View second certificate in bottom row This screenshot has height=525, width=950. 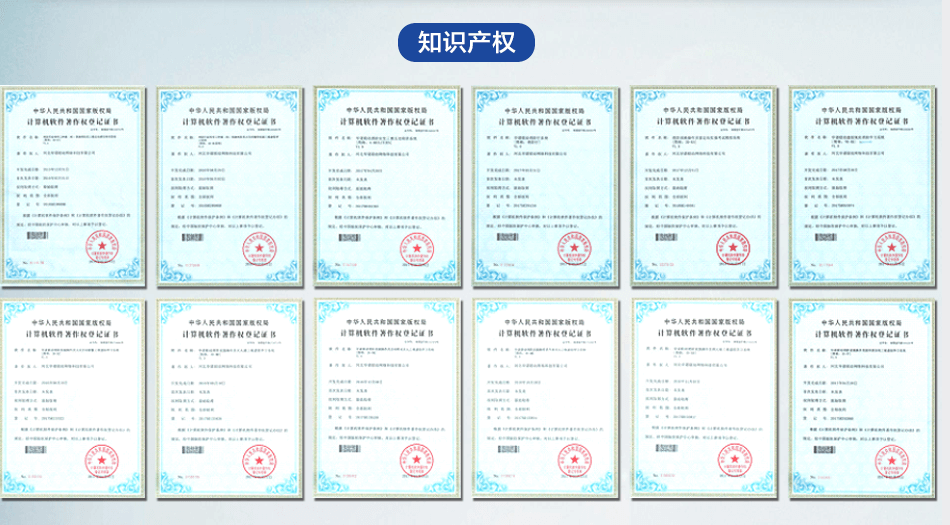tap(229, 400)
